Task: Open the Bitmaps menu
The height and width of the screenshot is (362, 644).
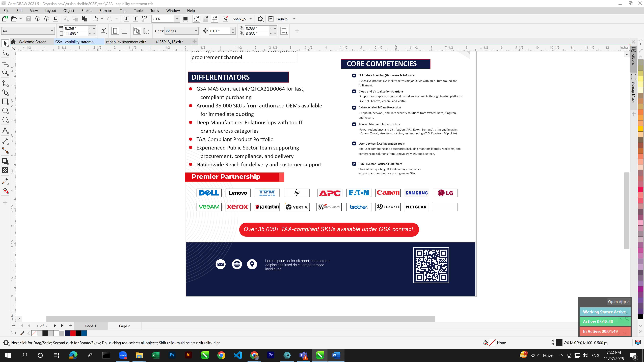Action: 106,11
